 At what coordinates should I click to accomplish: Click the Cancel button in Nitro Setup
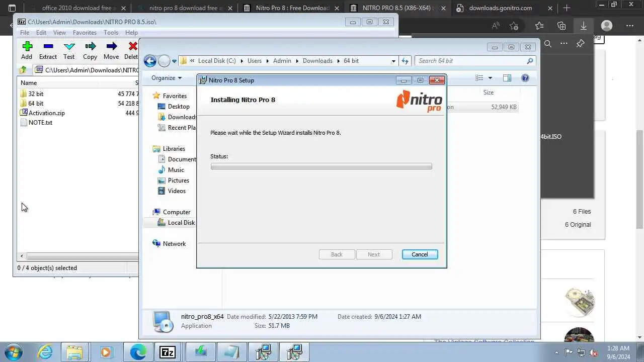(420, 254)
